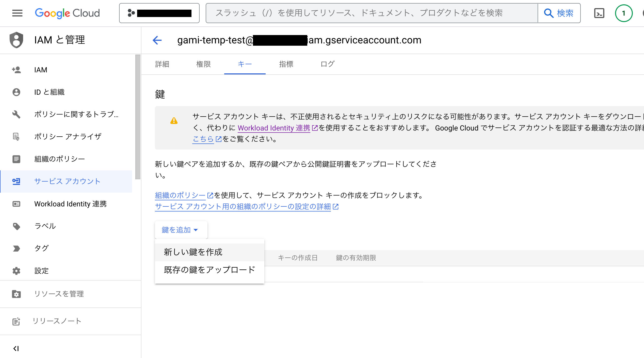Click the サービス アカウント key icon
The height and width of the screenshot is (358, 644).
[16, 181]
